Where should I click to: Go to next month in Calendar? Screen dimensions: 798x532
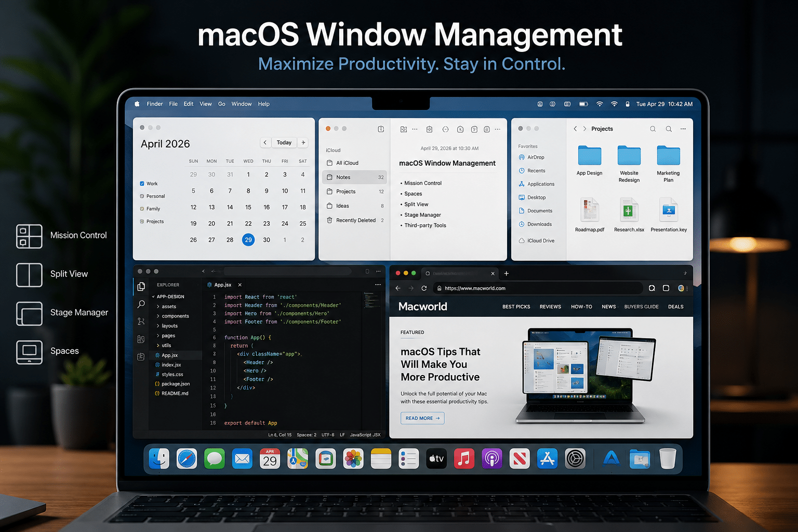pos(303,142)
